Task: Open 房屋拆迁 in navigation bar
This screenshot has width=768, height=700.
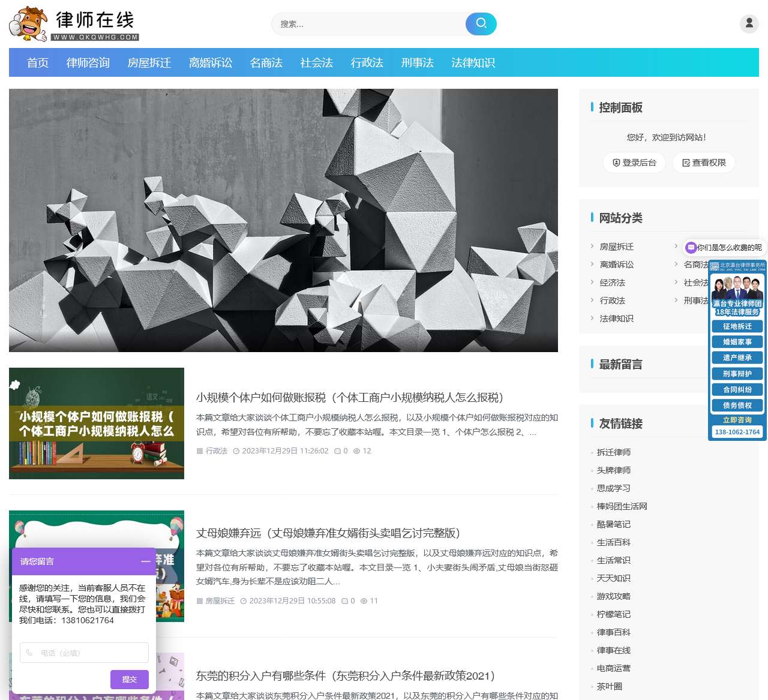Action: pyautogui.click(x=149, y=63)
